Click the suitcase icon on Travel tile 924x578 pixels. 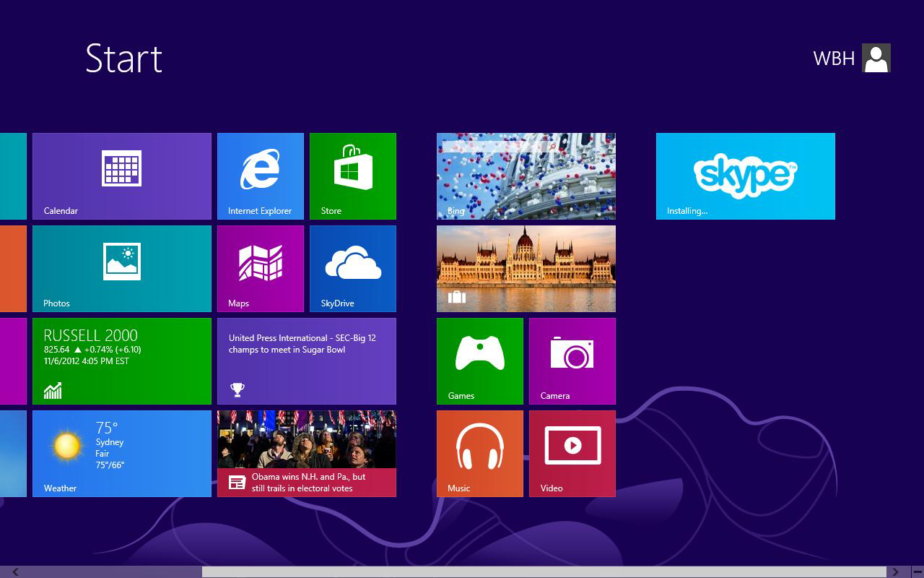tap(456, 297)
